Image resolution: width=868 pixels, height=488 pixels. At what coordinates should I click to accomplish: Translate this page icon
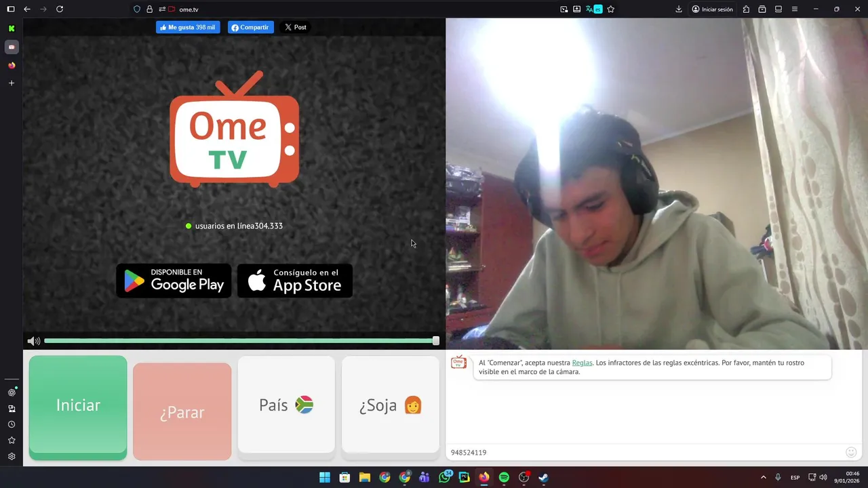pyautogui.click(x=594, y=9)
